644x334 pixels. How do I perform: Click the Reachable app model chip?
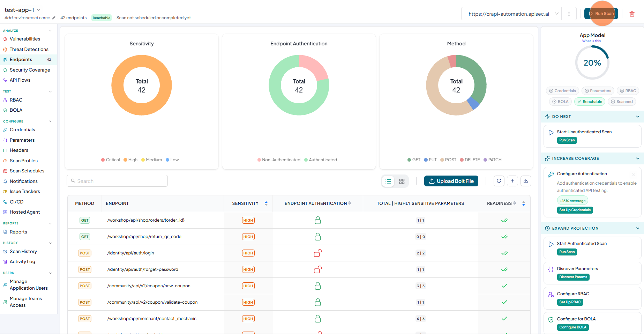[x=590, y=102]
